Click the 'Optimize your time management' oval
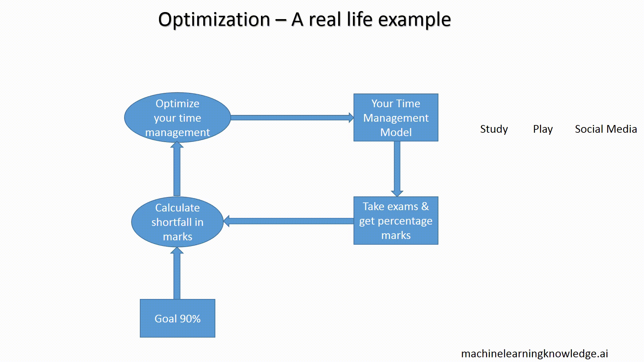 point(177,118)
